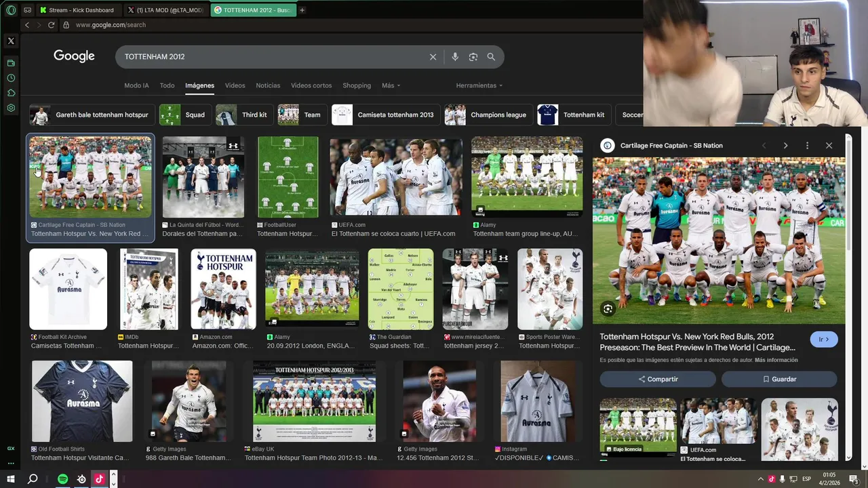Open the UEFA.com Tottenham result thumbnail
Image resolution: width=868 pixels, height=488 pixels.
pos(396,177)
